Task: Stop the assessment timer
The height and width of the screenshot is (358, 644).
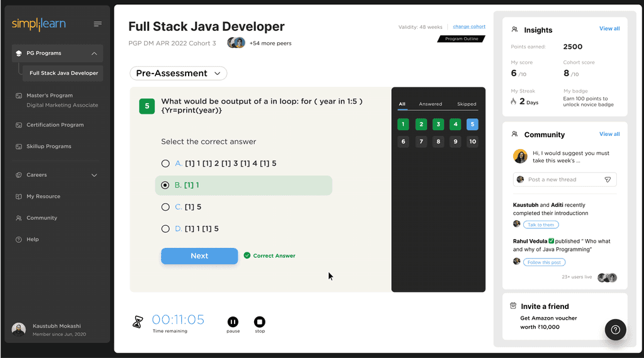Action: pos(260,322)
